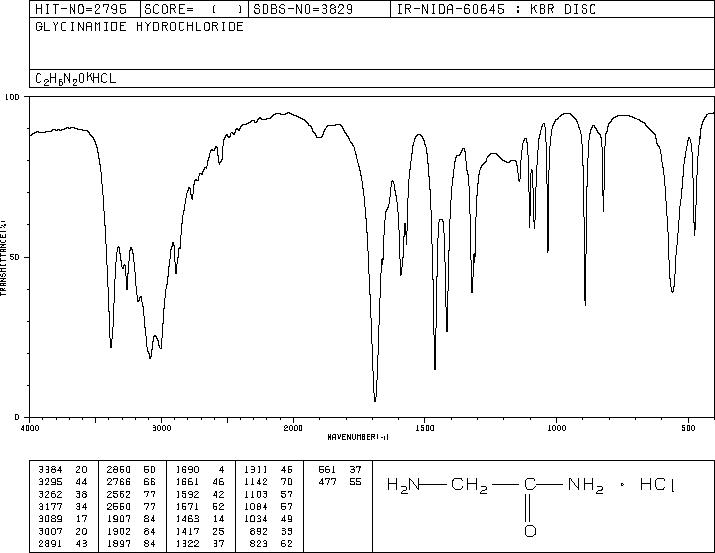Image resolution: width=715 pixels, height=553 pixels.
Task: Click the SCORE= header field
Action: [x=193, y=10]
